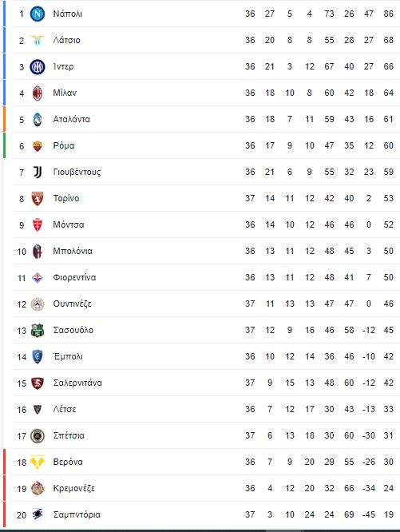
Task: Click the Inter club logo
Action: coord(38,67)
